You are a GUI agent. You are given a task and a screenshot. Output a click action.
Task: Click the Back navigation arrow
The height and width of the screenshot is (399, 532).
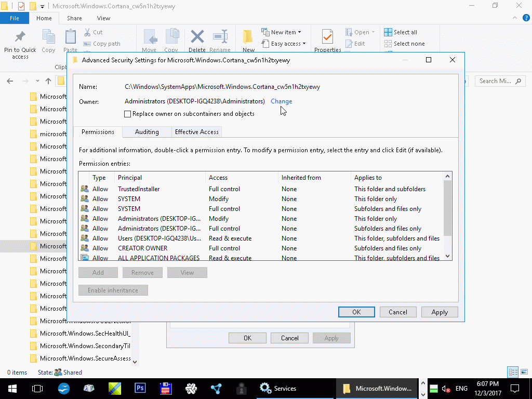point(10,81)
